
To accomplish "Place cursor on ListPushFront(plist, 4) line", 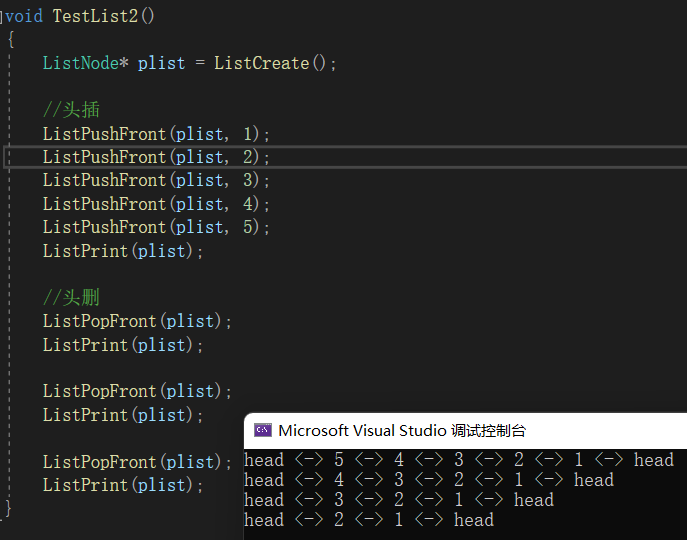I will point(156,204).
